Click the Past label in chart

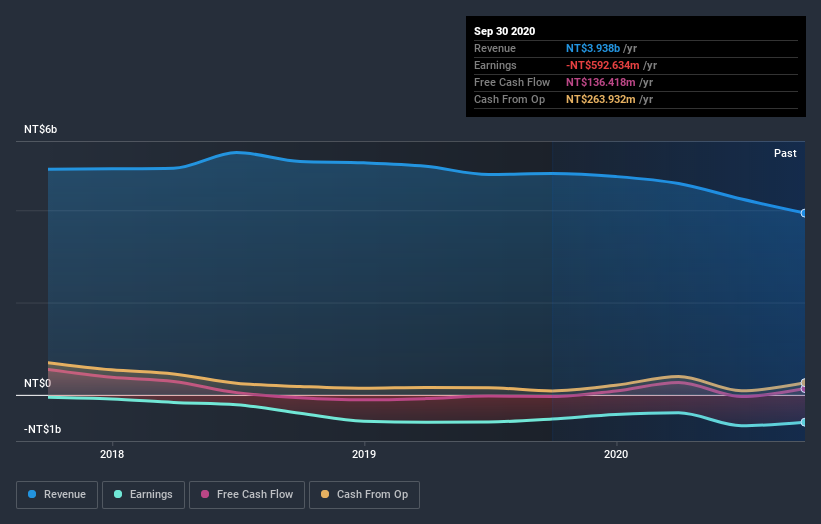[785, 153]
